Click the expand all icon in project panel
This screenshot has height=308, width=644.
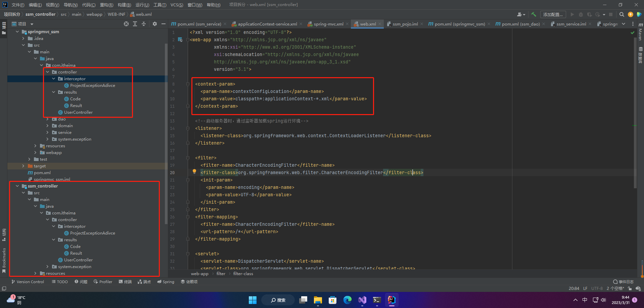point(135,24)
